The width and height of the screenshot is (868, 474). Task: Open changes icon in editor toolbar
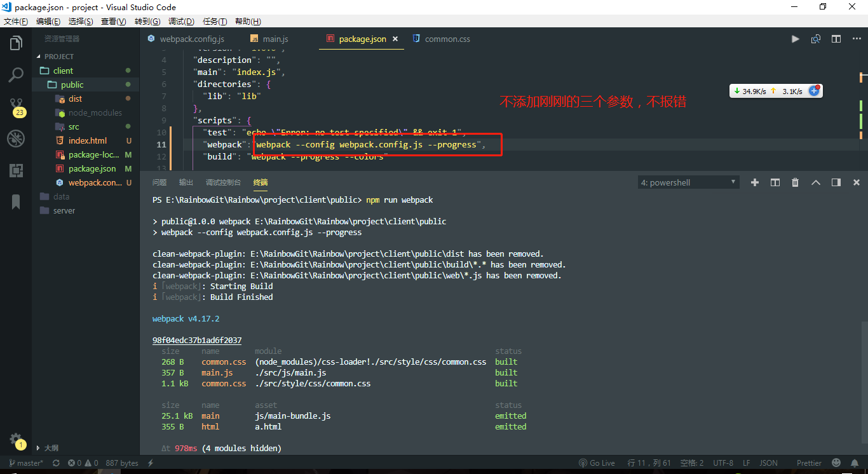(816, 39)
